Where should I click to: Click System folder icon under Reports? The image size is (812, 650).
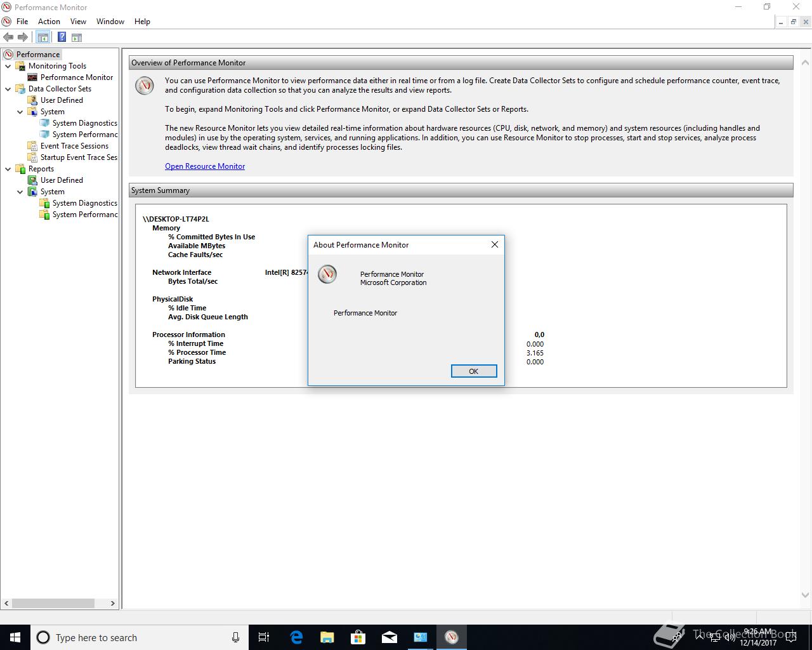pyautogui.click(x=32, y=192)
